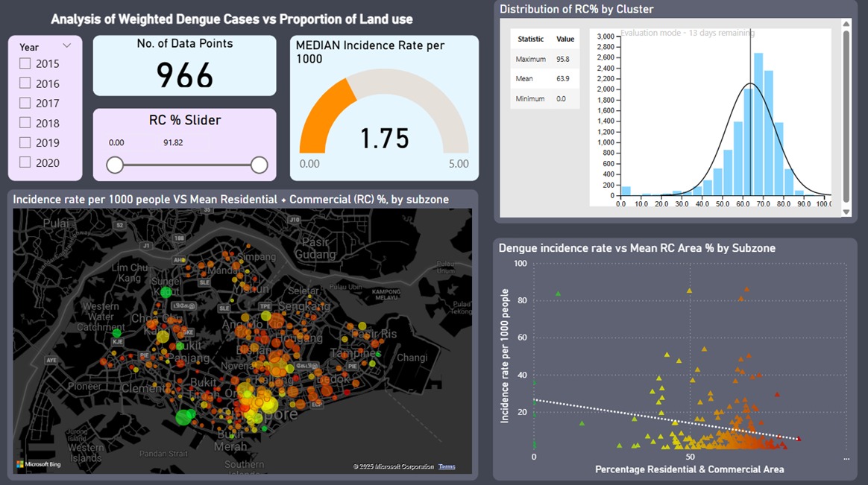Tick the 2018 year checkbox
Image resolution: width=868 pixels, height=485 pixels.
click(x=25, y=123)
